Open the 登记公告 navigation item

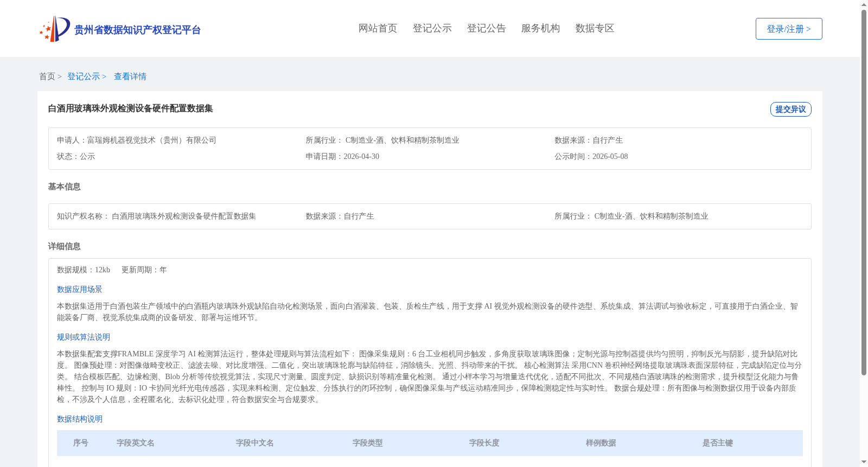point(486,28)
